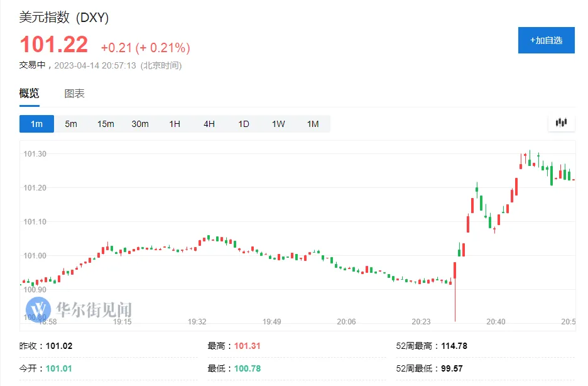This screenshot has width=588, height=386.
Task: Choose the 15m chart interval
Action: 106,124
